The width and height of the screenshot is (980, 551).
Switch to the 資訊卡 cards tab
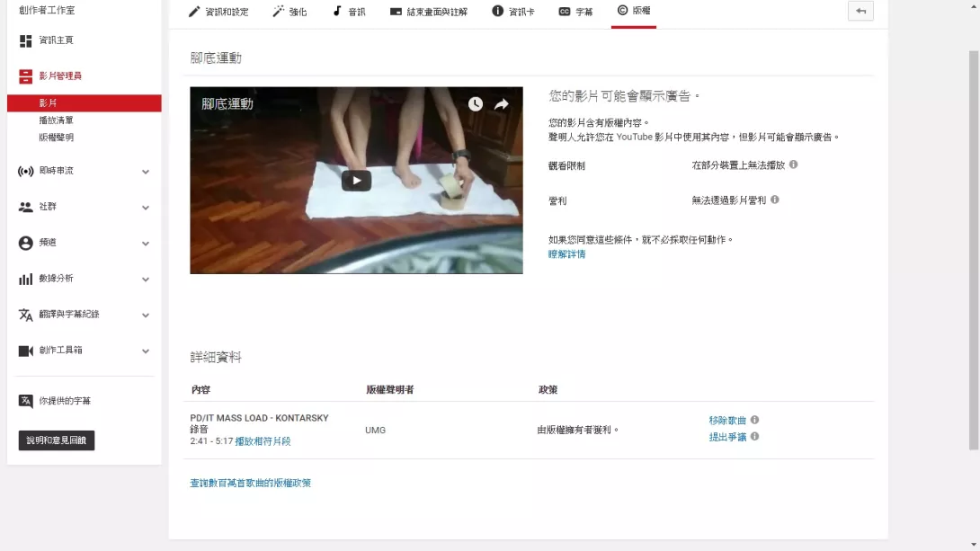tap(512, 12)
